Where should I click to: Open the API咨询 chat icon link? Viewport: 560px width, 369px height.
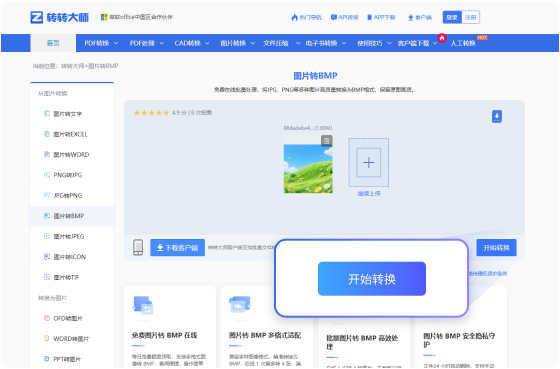(345, 17)
